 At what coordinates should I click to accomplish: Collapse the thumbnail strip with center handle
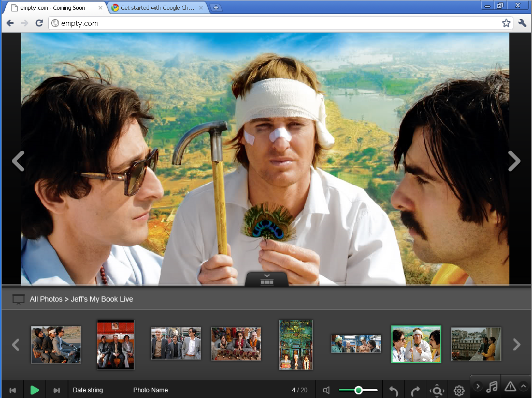[267, 279]
